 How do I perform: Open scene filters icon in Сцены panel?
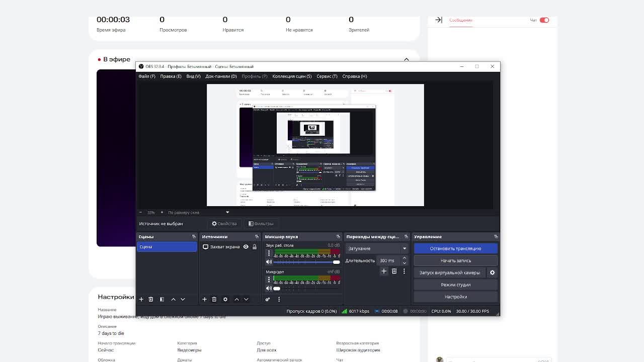coord(162,299)
